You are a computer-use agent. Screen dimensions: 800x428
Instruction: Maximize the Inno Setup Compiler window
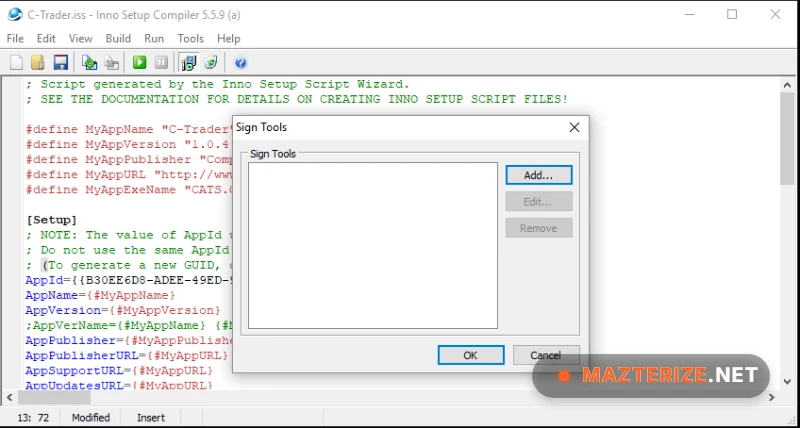(x=732, y=14)
